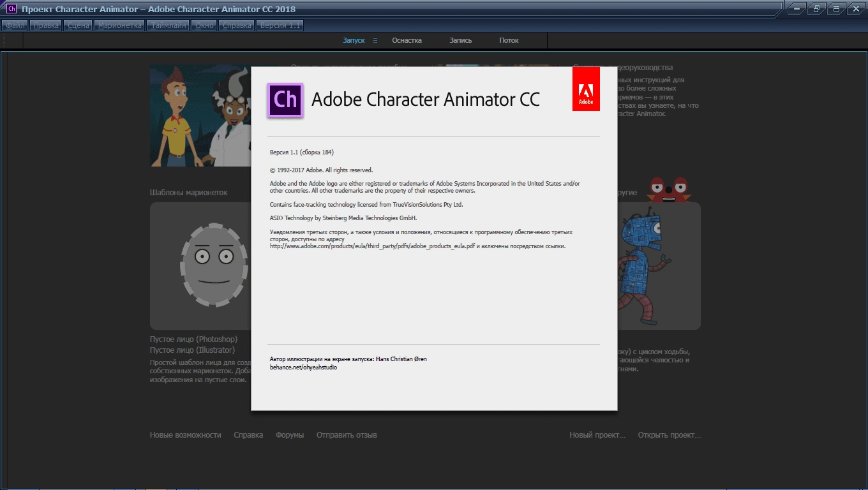The height and width of the screenshot is (490, 868).
Task: Switch to the Запуск workspace tab
Action: pyautogui.click(x=354, y=40)
